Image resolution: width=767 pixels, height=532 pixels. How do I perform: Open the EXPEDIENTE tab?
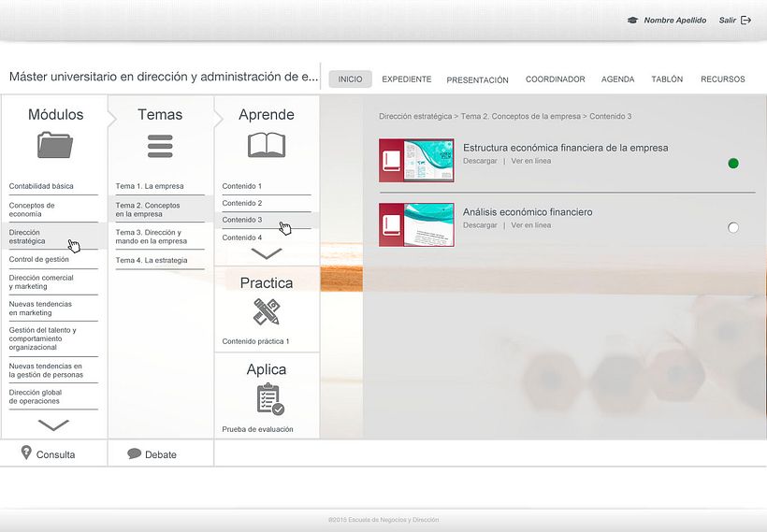pos(407,79)
